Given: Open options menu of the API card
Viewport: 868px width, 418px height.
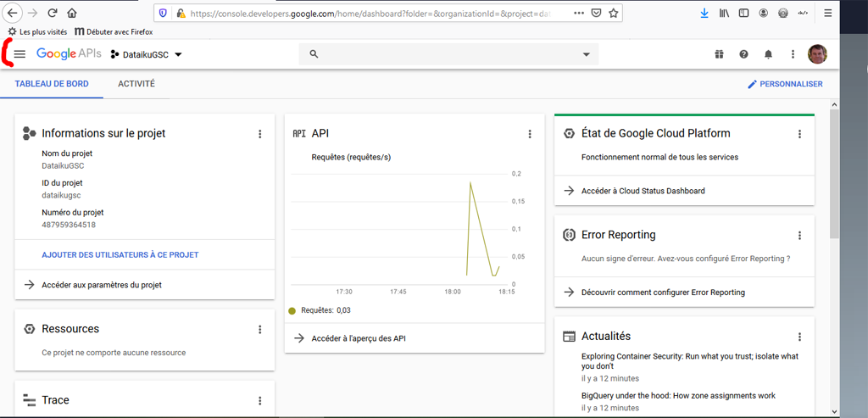Looking at the screenshot, I should click(x=529, y=133).
